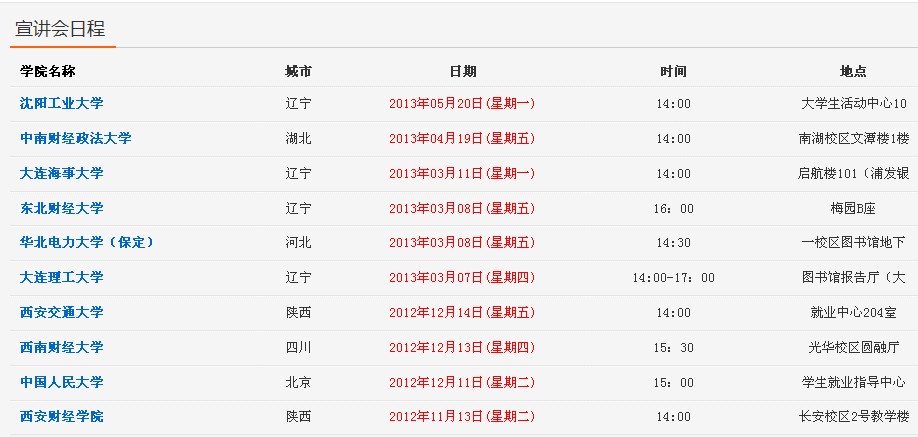The height and width of the screenshot is (437, 918).
Task: Select the 西南财经大学 link
Action: (x=62, y=347)
